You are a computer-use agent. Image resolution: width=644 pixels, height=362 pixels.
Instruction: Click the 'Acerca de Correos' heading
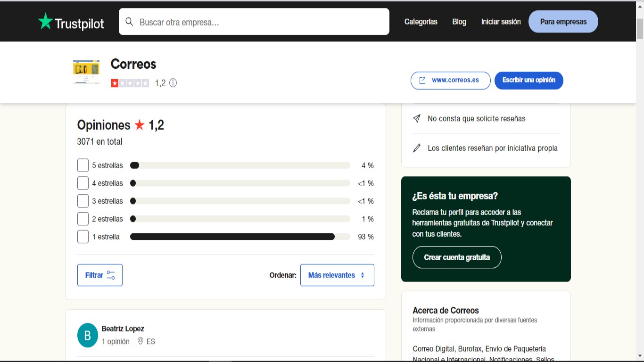click(x=446, y=311)
